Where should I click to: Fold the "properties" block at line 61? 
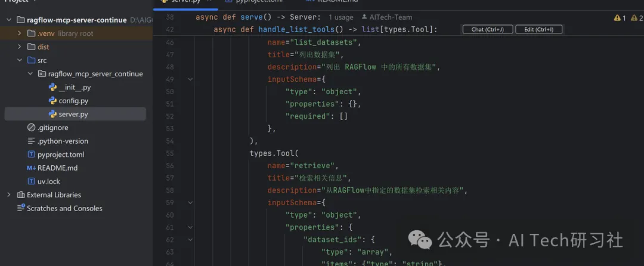190,227
